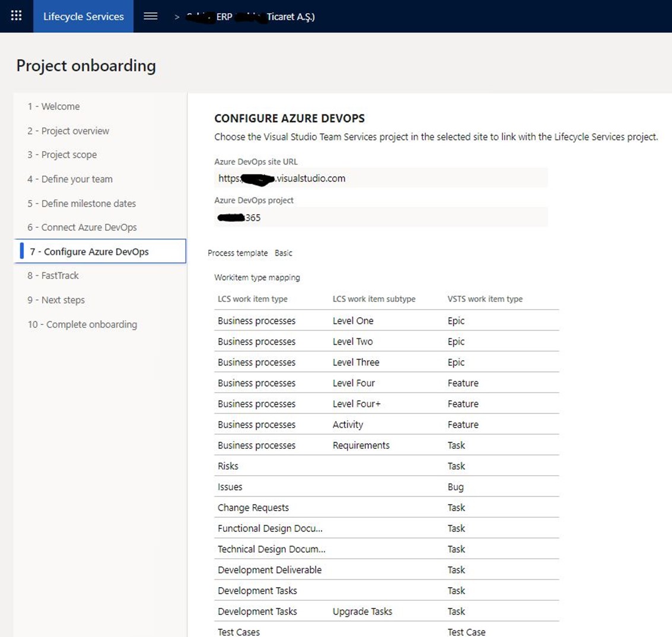Open step 3 - Project scope
Image resolution: width=672 pixels, height=637 pixels.
coord(62,155)
